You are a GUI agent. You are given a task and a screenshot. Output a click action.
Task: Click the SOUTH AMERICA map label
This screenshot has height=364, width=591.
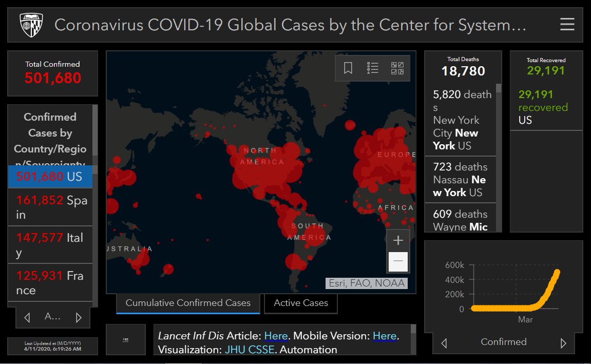309,232
